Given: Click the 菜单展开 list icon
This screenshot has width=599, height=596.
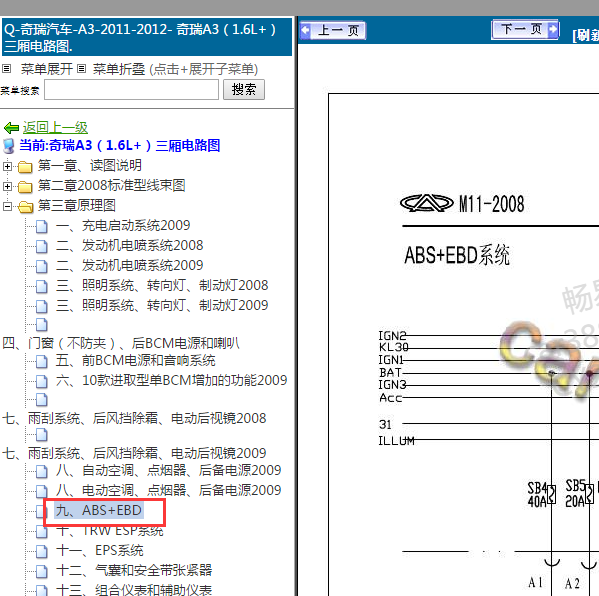Looking at the screenshot, I should click(6, 69).
